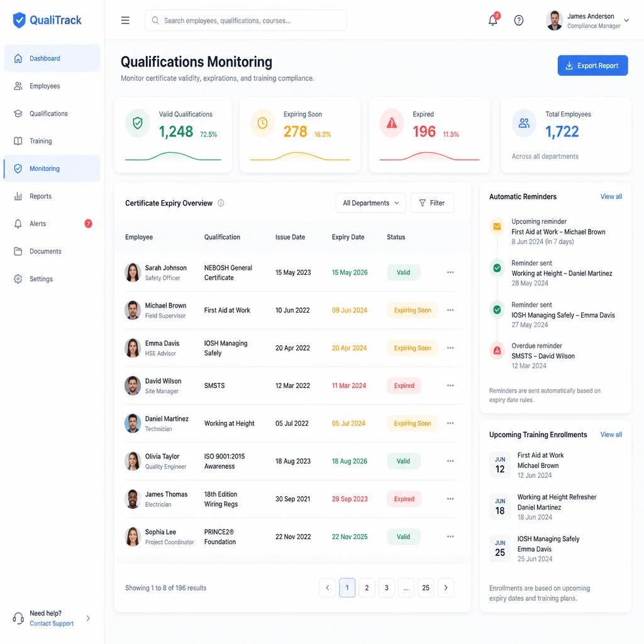Click the headset support icon
This screenshot has height=644, width=644.
tap(18, 618)
